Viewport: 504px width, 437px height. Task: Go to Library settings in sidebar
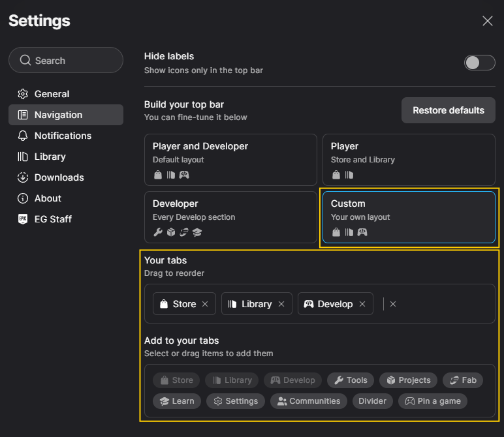point(66,157)
